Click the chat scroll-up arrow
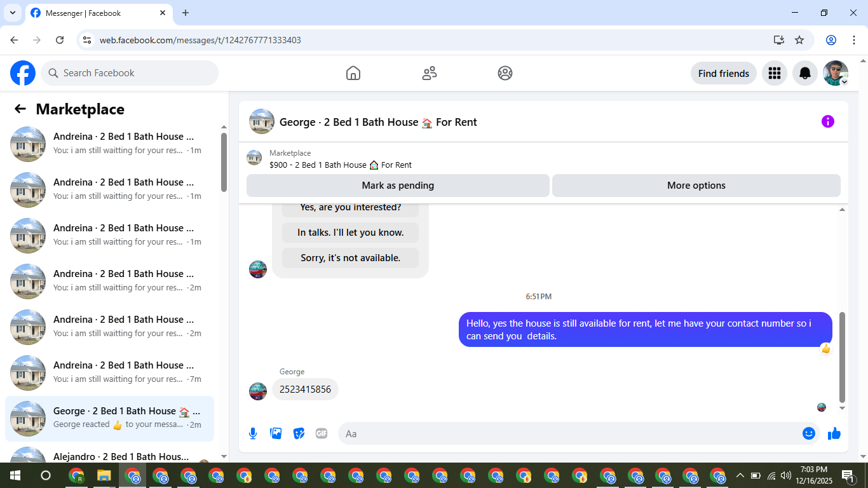The image size is (868, 488). [843, 209]
